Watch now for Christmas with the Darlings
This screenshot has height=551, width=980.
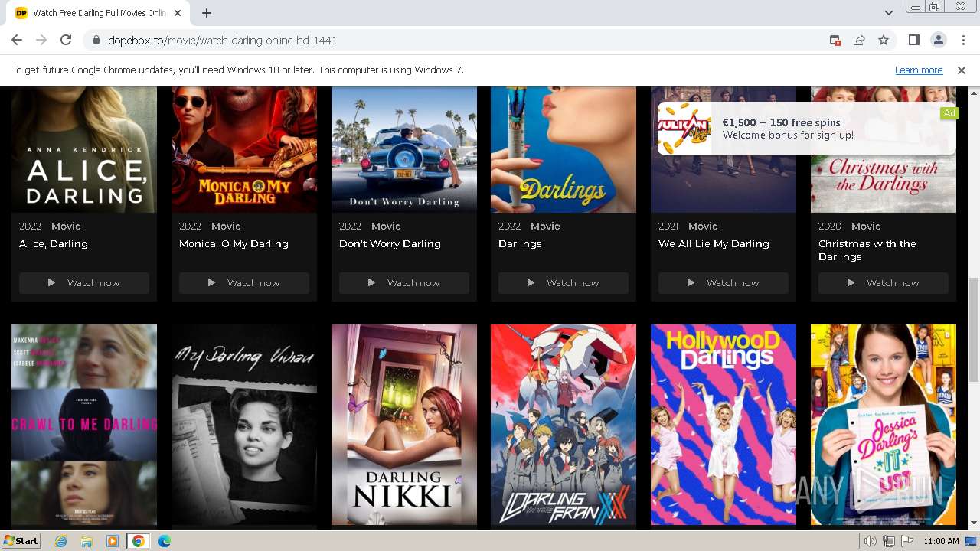[884, 283]
